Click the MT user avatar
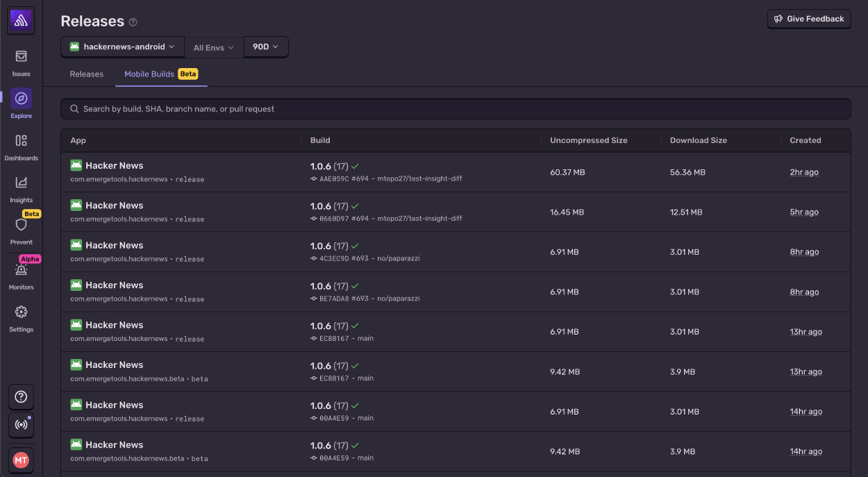This screenshot has width=868, height=477. click(21, 460)
